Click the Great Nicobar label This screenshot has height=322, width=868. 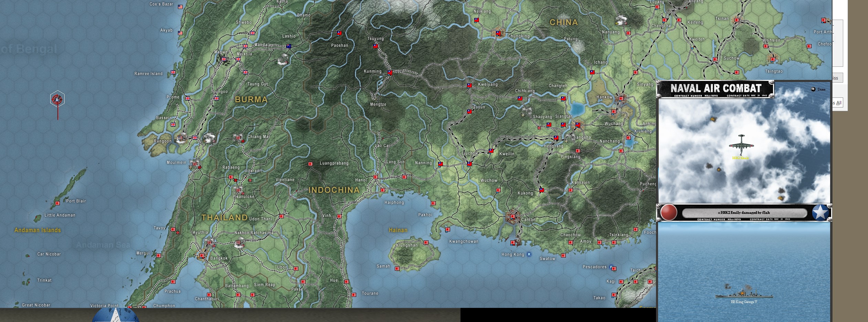click(x=36, y=305)
